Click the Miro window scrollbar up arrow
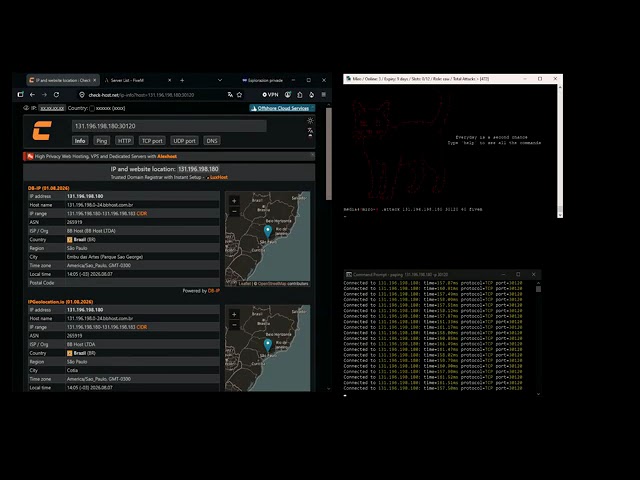Image resolution: width=640 pixels, height=480 pixels. (x=560, y=87)
